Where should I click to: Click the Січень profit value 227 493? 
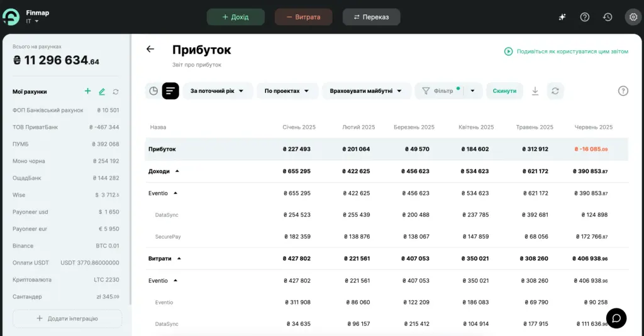point(297,149)
